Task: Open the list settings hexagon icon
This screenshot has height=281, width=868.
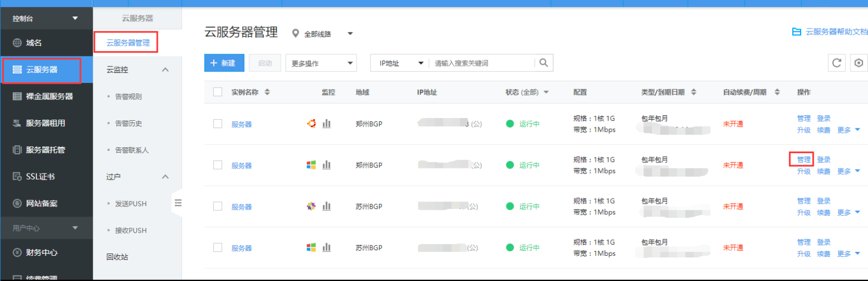Action: coord(859,63)
